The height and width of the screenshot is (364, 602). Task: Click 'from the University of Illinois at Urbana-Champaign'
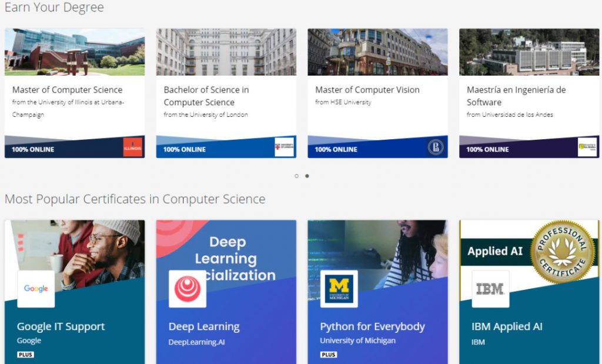coord(68,108)
